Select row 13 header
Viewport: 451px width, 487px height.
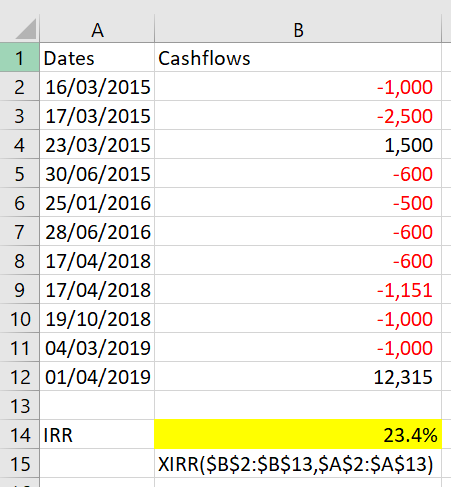(x=19, y=406)
